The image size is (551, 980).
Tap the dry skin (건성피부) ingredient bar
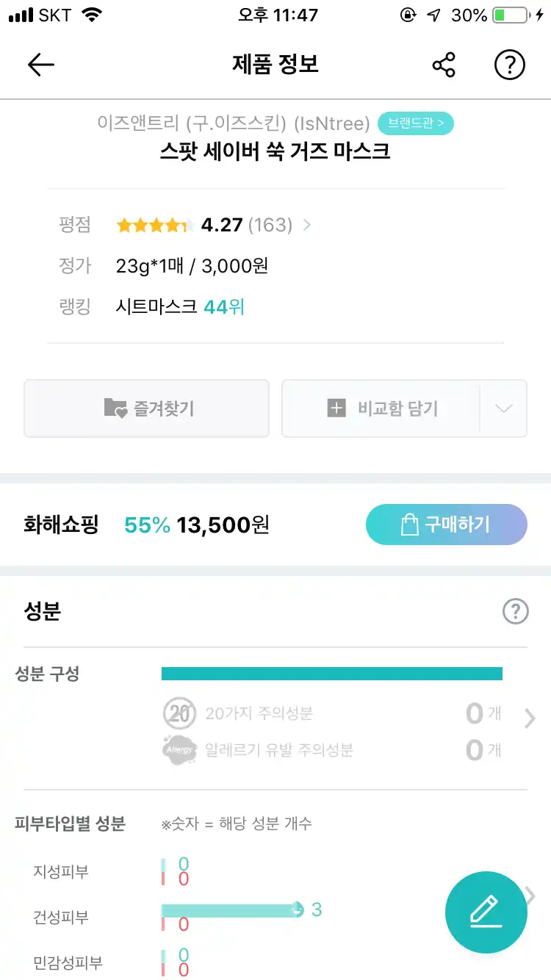pos(231,909)
